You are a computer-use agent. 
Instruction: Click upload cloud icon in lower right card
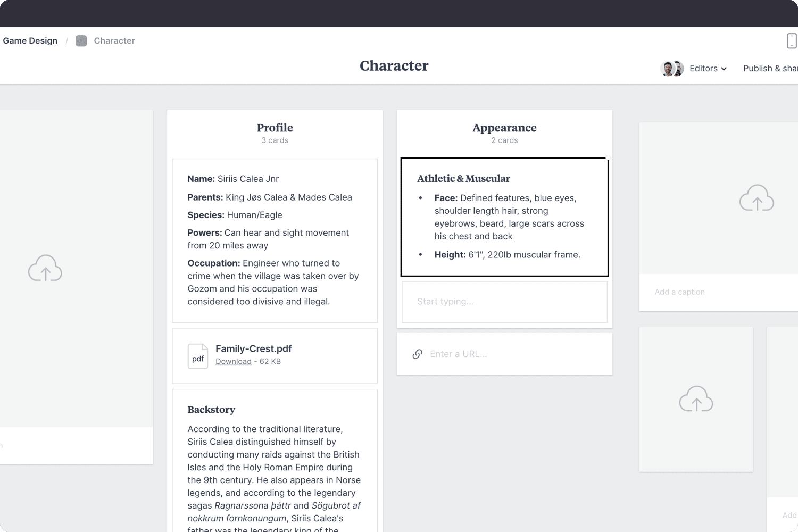[696, 399]
